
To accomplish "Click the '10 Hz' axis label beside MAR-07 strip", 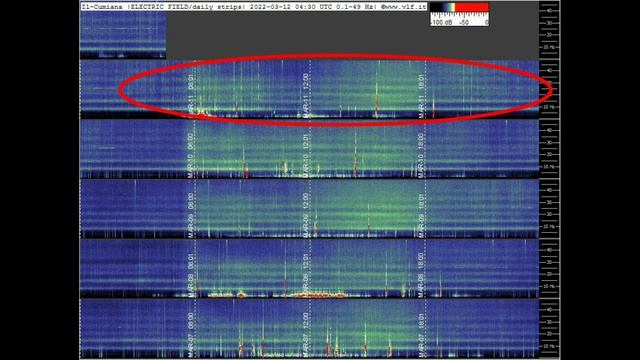I will tap(549, 346).
